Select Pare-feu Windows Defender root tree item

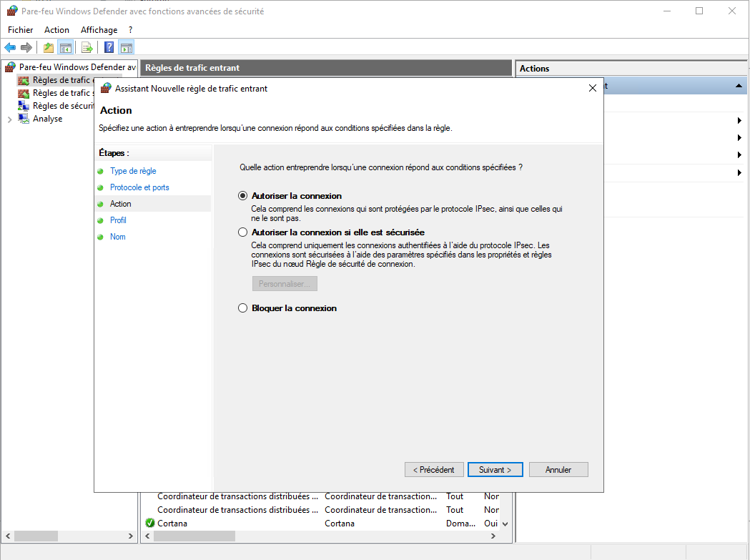77,67
